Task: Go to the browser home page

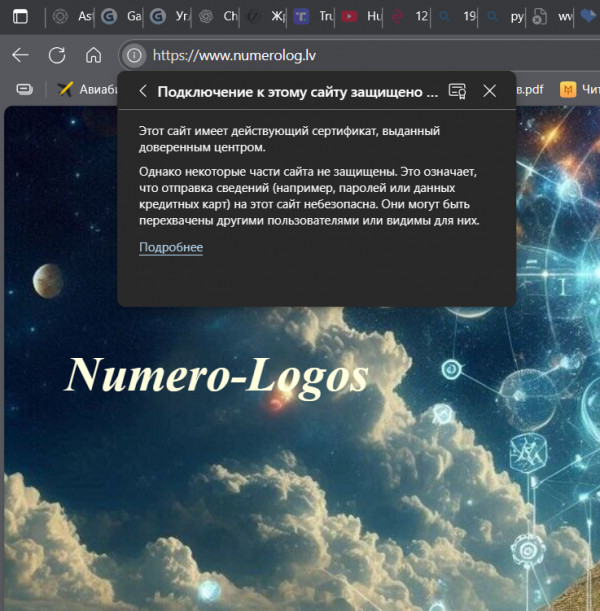Action: point(93,55)
